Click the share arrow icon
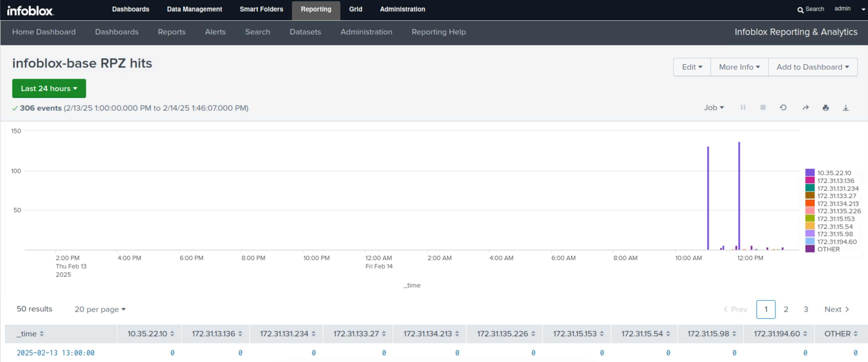This screenshot has width=868, height=362. coord(805,108)
